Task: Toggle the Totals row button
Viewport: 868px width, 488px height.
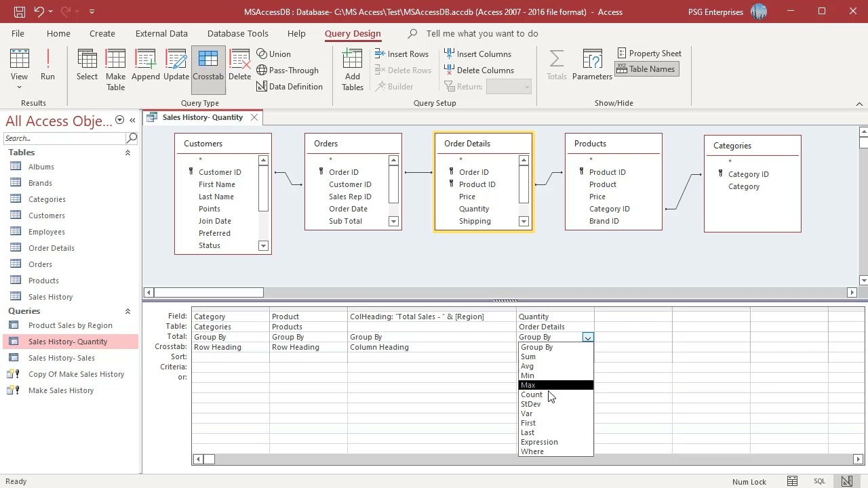Action: [x=556, y=65]
